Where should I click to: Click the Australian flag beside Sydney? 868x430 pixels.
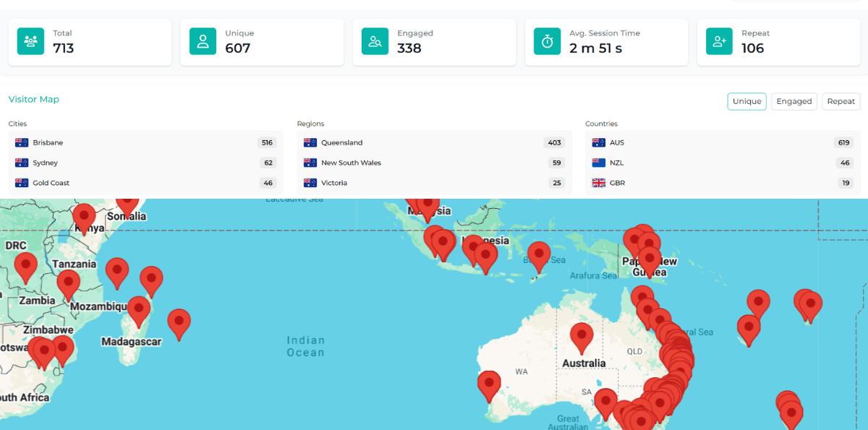(22, 163)
